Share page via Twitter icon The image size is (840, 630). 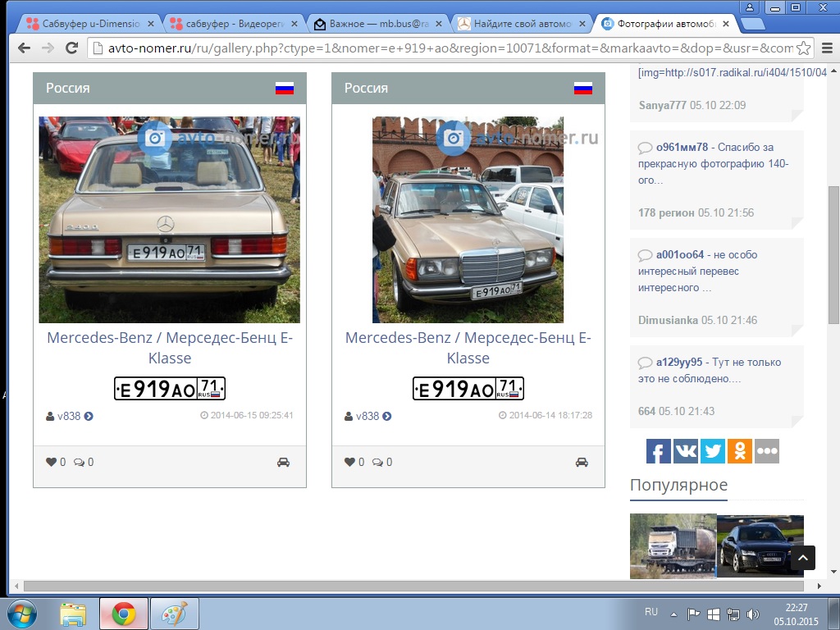point(713,451)
